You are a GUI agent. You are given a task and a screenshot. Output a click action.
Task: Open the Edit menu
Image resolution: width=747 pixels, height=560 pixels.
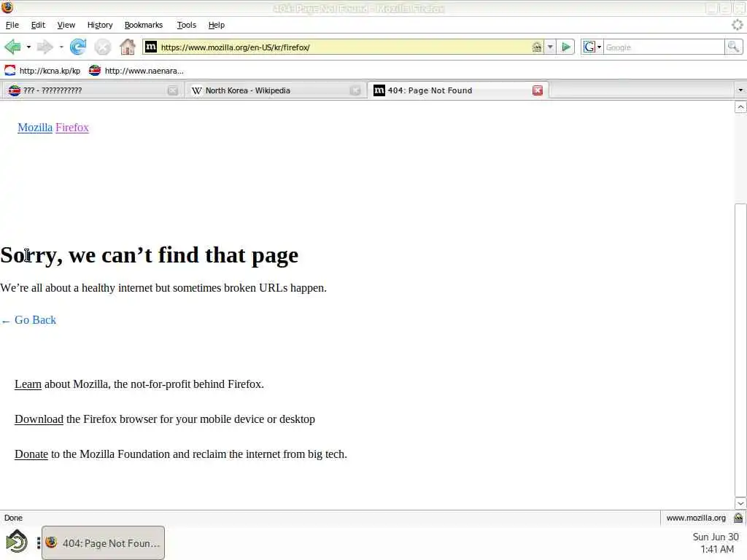click(x=38, y=25)
